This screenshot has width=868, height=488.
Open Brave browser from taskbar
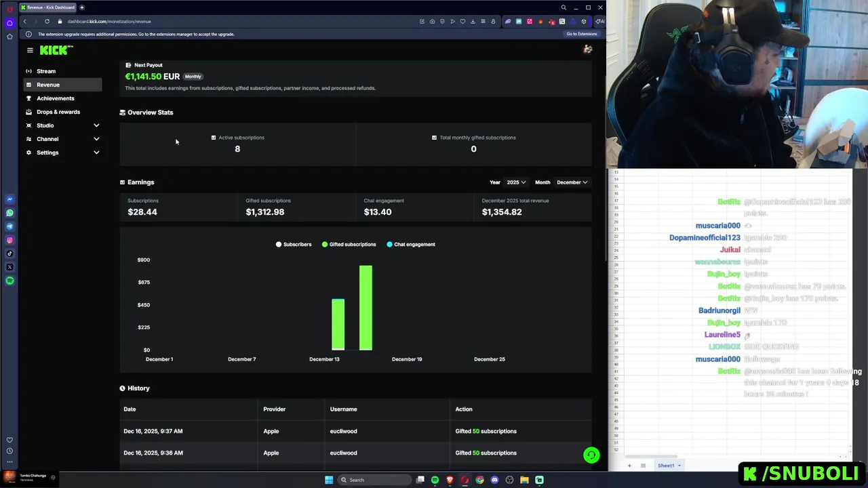pyautogui.click(x=450, y=480)
